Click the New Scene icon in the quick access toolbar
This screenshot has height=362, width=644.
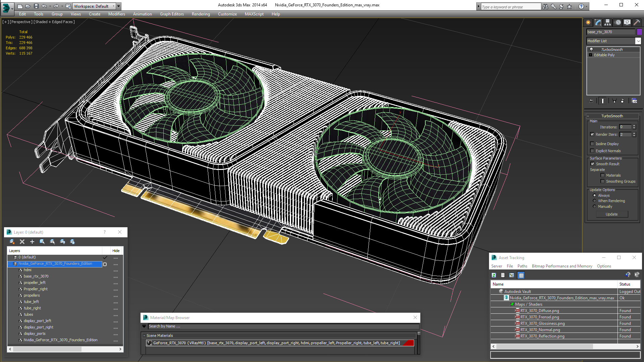(x=20, y=6)
